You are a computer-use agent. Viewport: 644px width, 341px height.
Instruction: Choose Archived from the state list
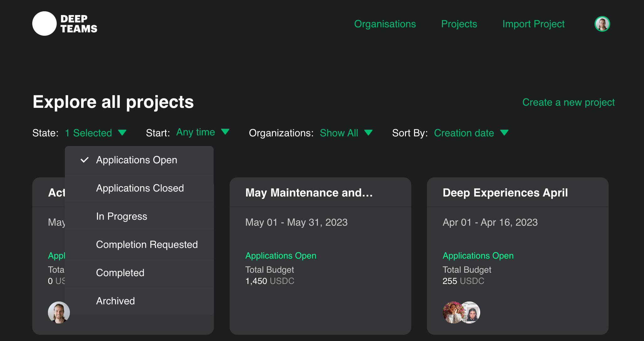pos(115,301)
